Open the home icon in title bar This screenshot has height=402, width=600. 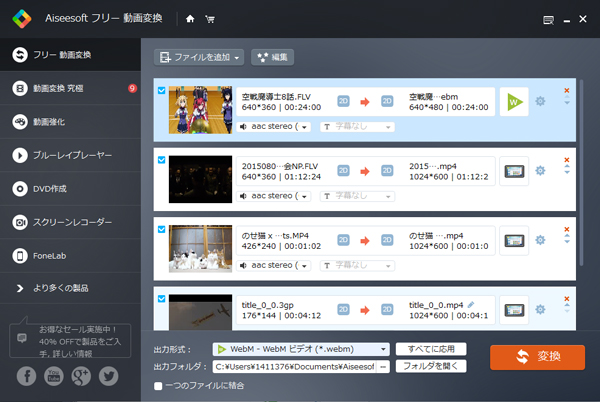coord(190,19)
